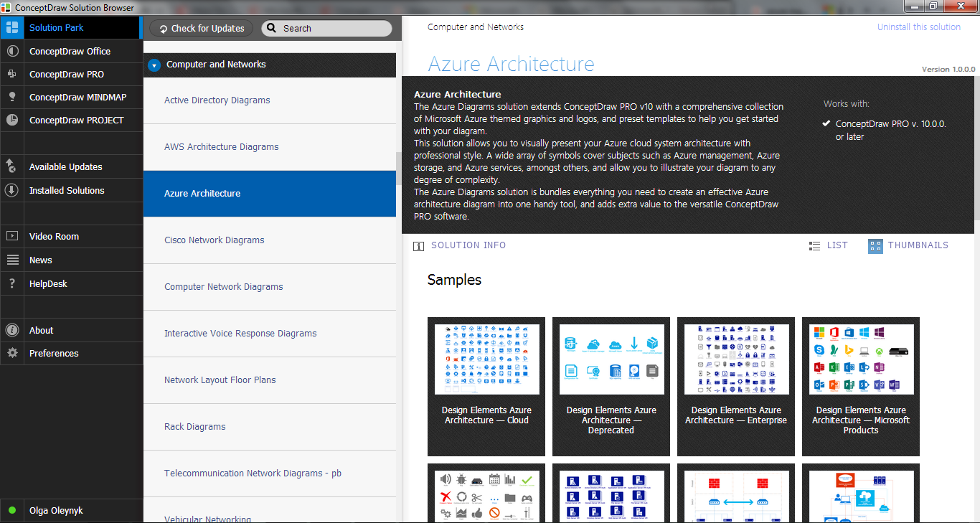Click the Computer and Networks breadcrumb
Image resolution: width=980 pixels, height=523 pixels.
coord(476,27)
